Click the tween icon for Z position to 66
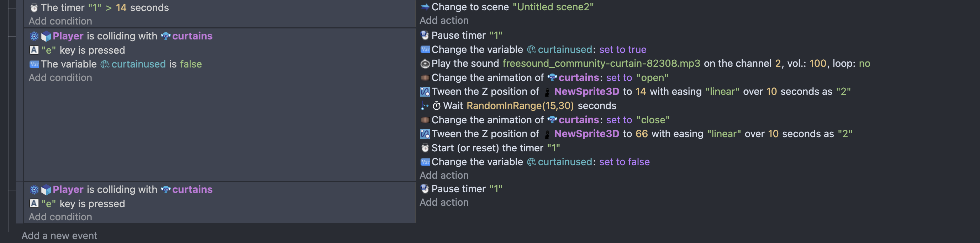980x243 pixels. [x=425, y=134]
